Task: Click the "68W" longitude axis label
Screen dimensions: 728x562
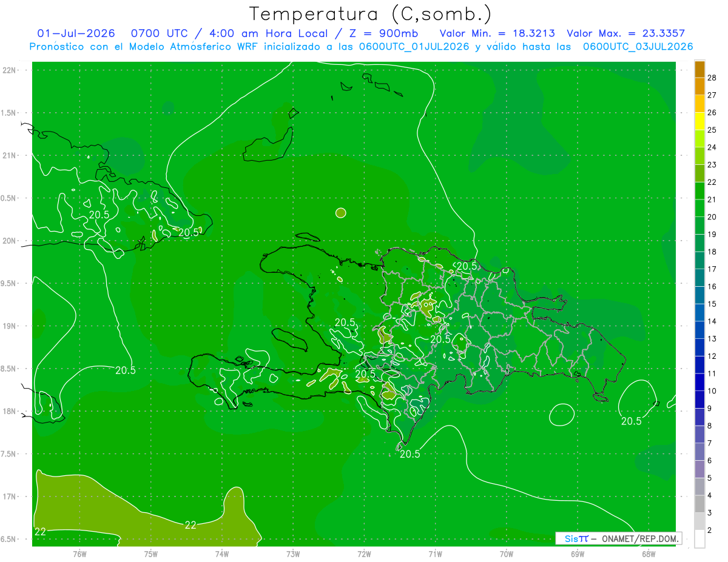Action: (x=649, y=554)
